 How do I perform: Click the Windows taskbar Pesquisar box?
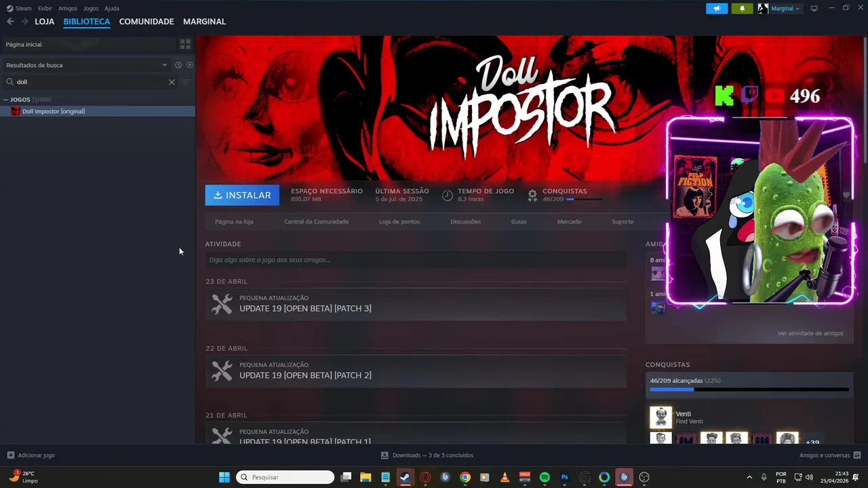coord(285,477)
